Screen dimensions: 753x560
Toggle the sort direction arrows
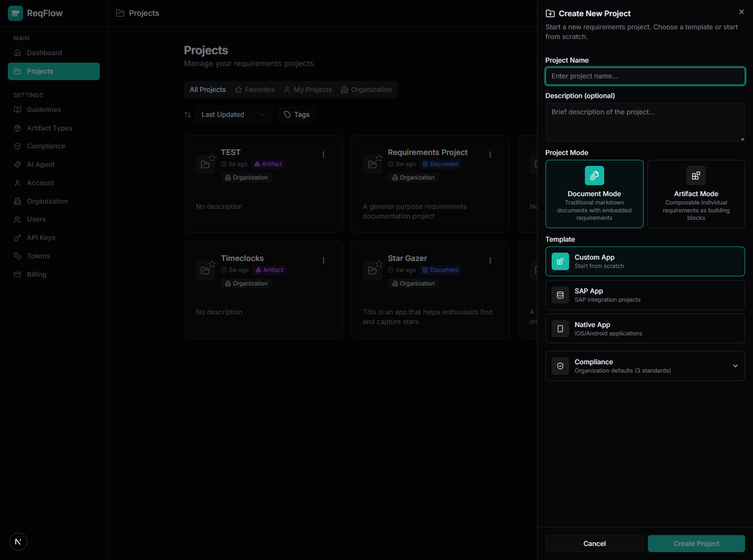(x=187, y=114)
